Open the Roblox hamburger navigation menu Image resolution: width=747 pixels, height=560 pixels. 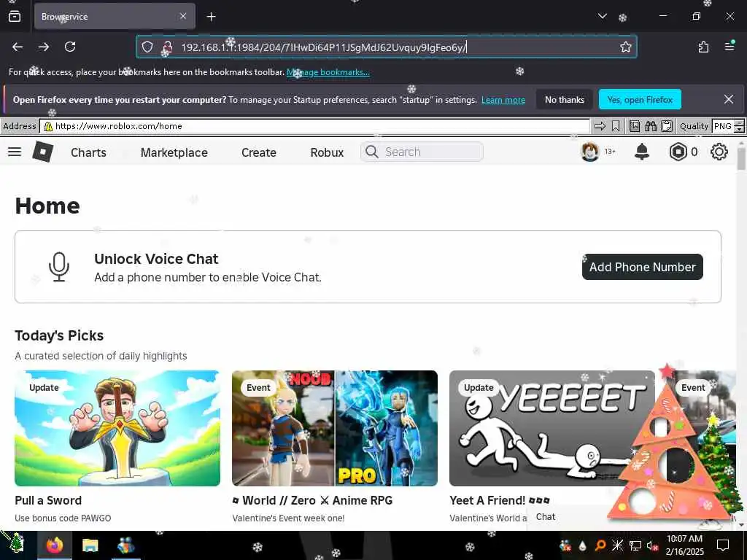[x=15, y=152]
